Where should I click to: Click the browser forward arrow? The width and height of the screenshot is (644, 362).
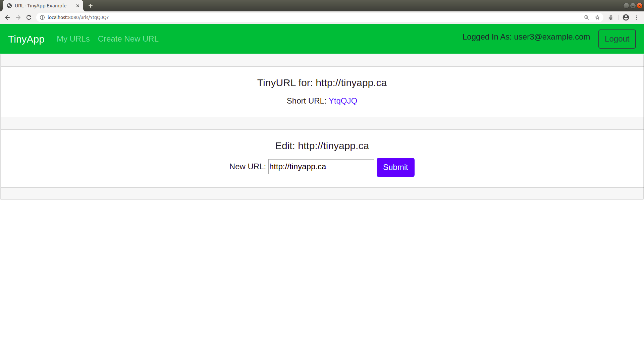pos(18,17)
